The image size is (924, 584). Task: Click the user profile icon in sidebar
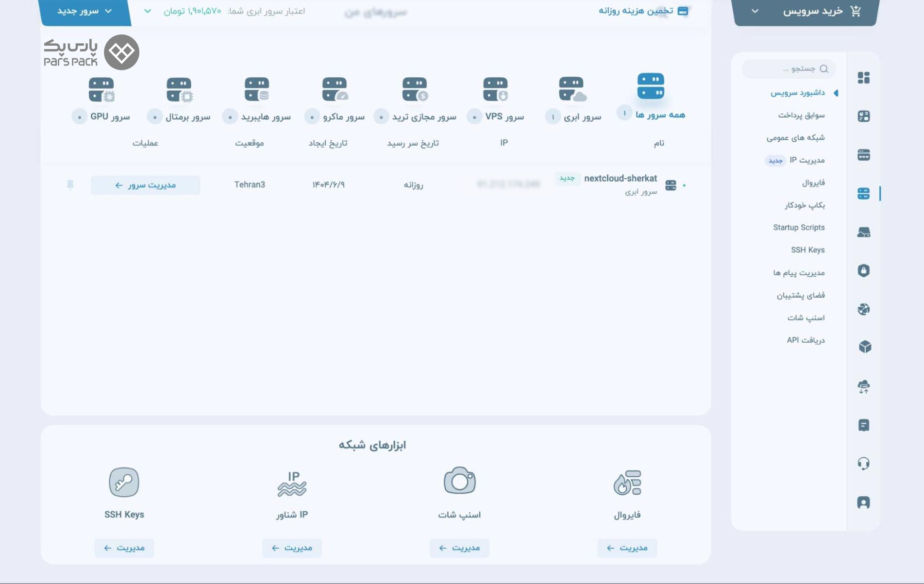point(863,502)
